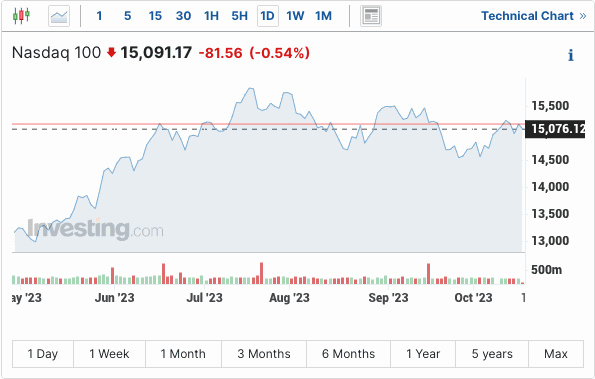Select the 1 minute interval
The width and height of the screenshot is (595, 379).
(99, 16)
